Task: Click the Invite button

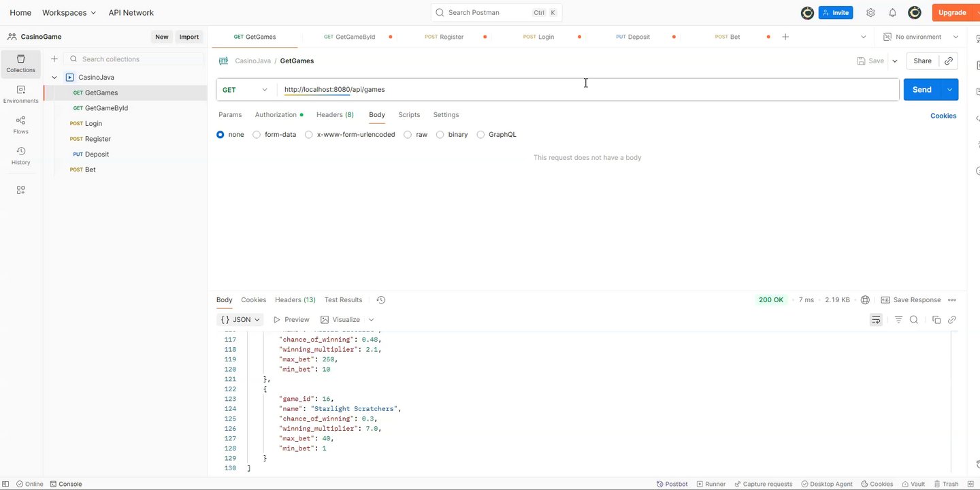Action: pyautogui.click(x=835, y=12)
